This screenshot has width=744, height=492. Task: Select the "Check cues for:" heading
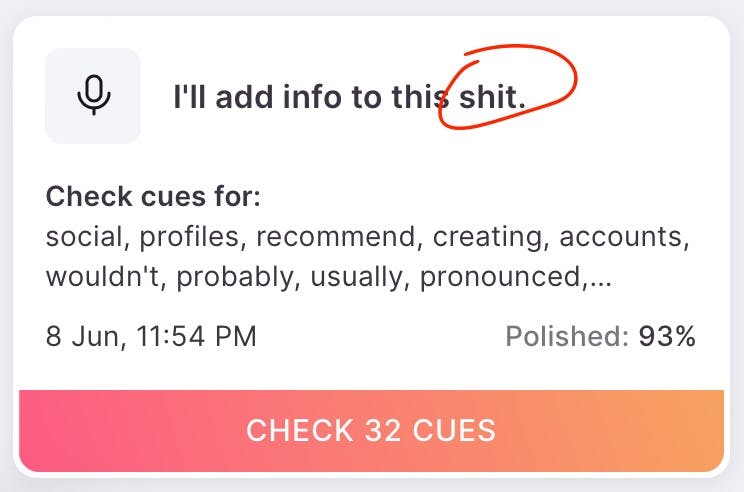(153, 196)
